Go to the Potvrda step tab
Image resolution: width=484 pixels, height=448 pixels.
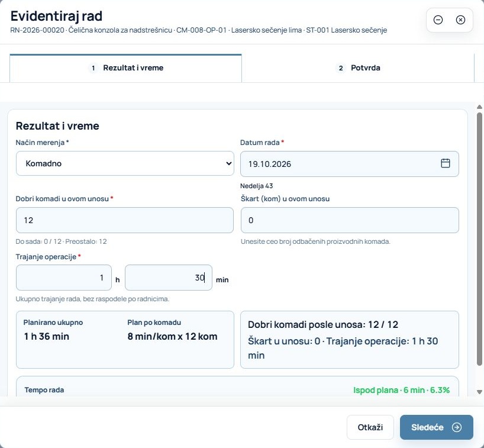pyautogui.click(x=358, y=68)
